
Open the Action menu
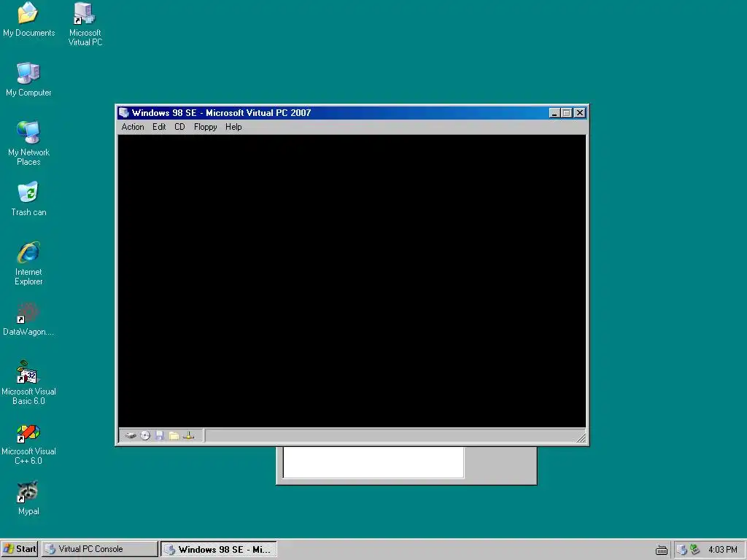click(x=133, y=127)
